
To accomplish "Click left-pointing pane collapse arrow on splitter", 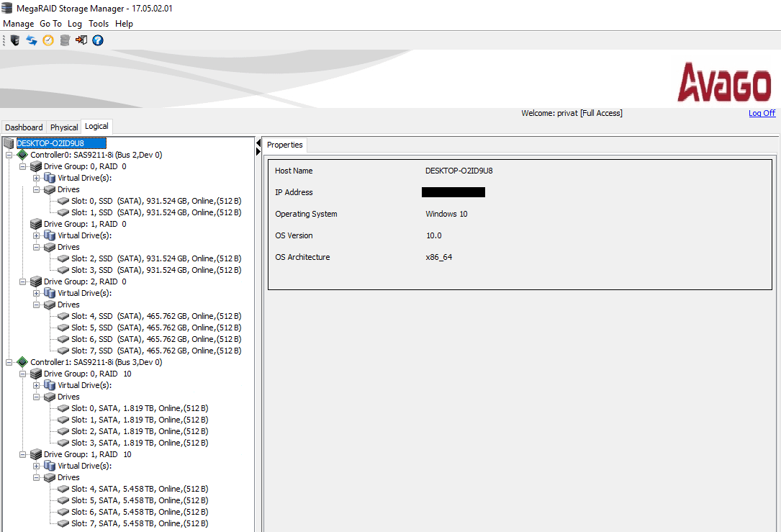I will (x=258, y=143).
